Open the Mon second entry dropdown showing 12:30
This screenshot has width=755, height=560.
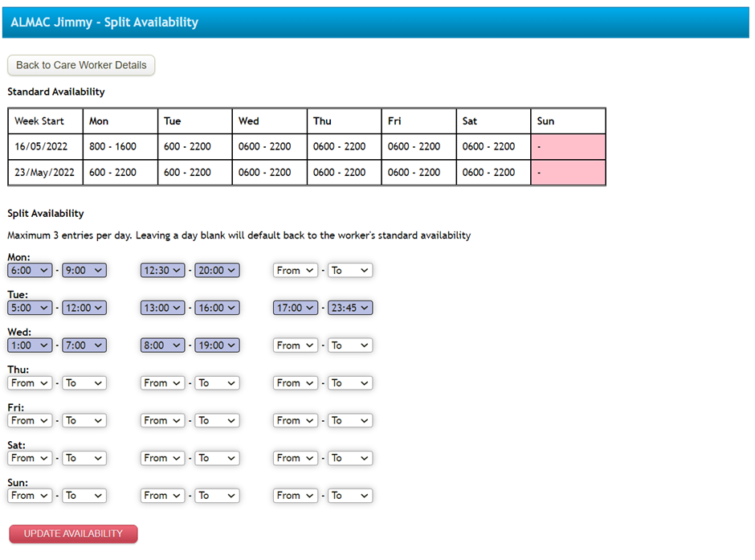[162, 270]
